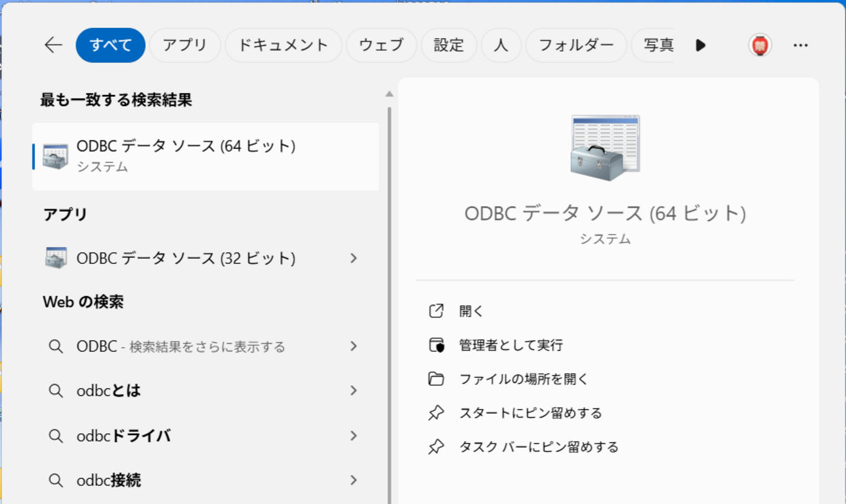Click the user account avatar
Viewport: 846px width, 504px height.
coord(759,45)
